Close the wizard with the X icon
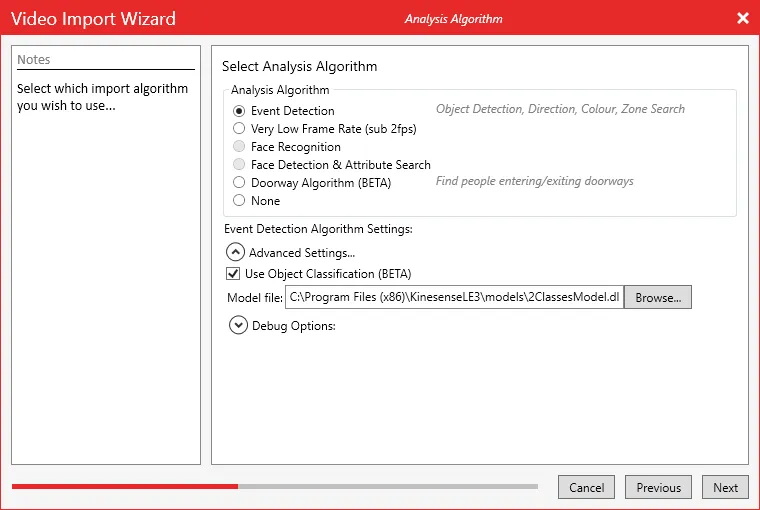Image resolution: width=760 pixels, height=510 pixels. (x=743, y=18)
